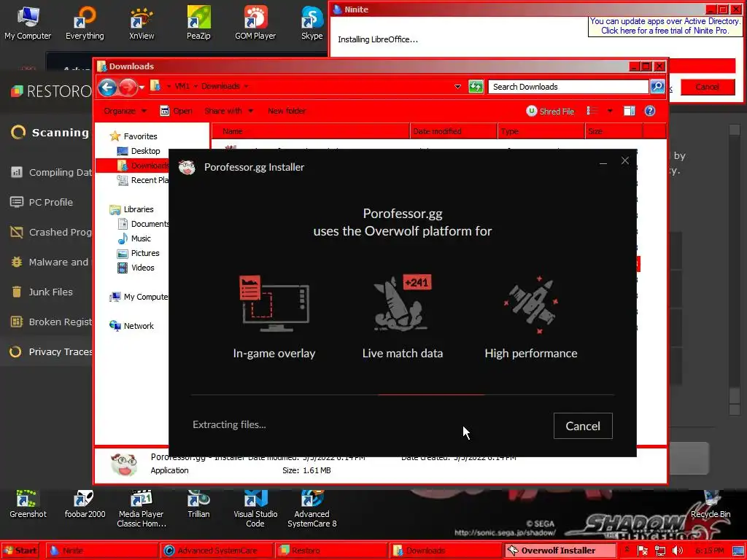747x560 pixels.
Task: Click the Porofessor.gg poro logo in title bar
Action: pyautogui.click(x=187, y=167)
